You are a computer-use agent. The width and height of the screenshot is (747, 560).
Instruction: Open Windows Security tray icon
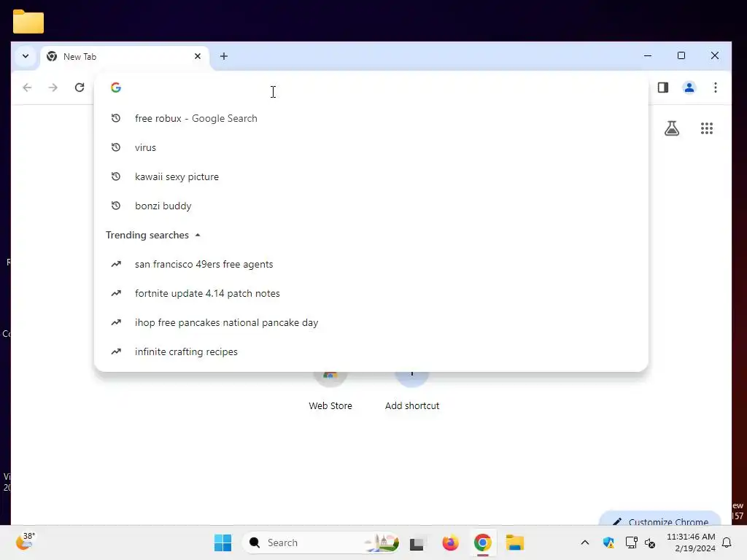(x=608, y=542)
